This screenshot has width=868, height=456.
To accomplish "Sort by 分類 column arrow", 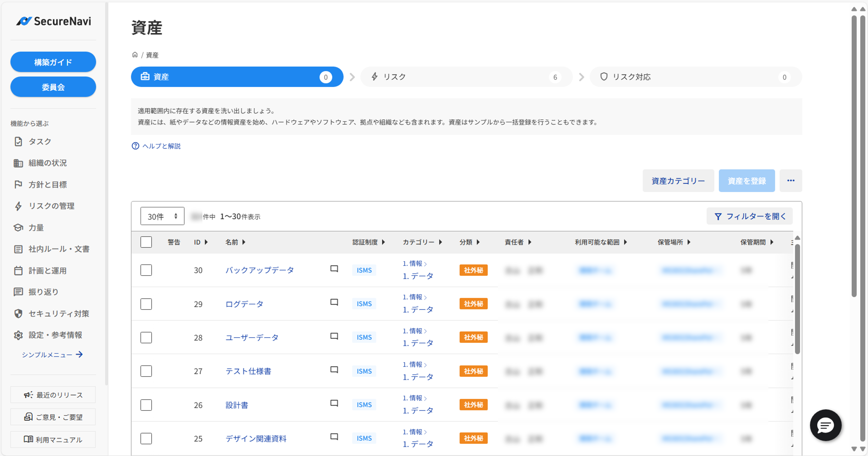I will (x=478, y=242).
